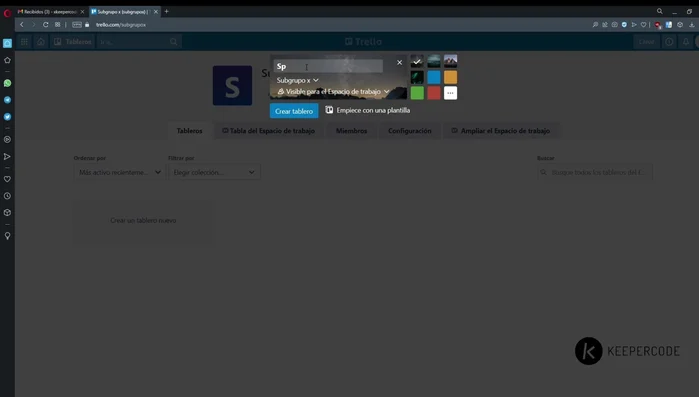The height and width of the screenshot is (397, 699).
Task: Click the tab search magnifier icon
Action: pos(660,12)
